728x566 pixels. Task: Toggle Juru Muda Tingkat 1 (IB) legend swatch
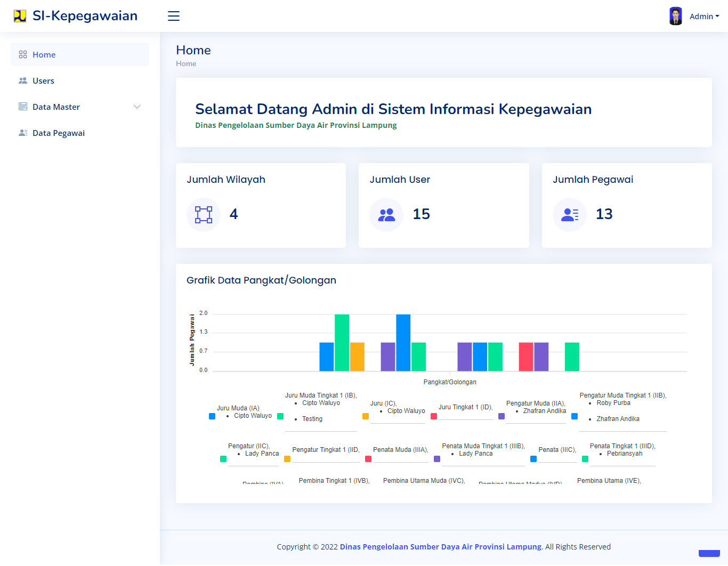[x=280, y=416]
